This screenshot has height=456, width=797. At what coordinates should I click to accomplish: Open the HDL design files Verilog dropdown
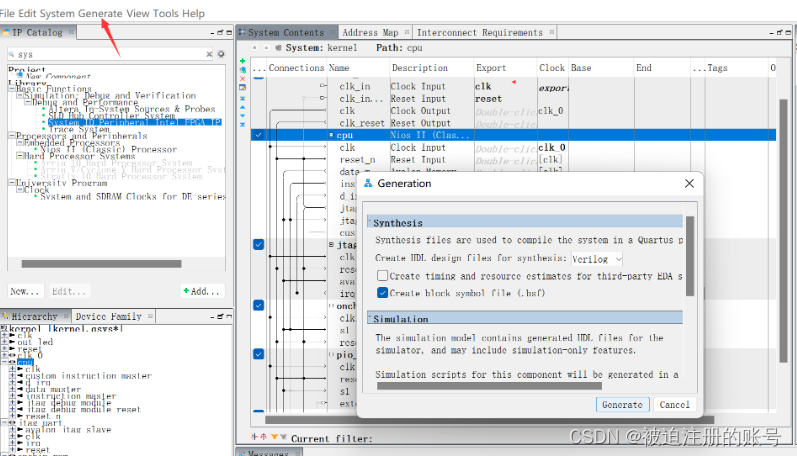tap(597, 259)
